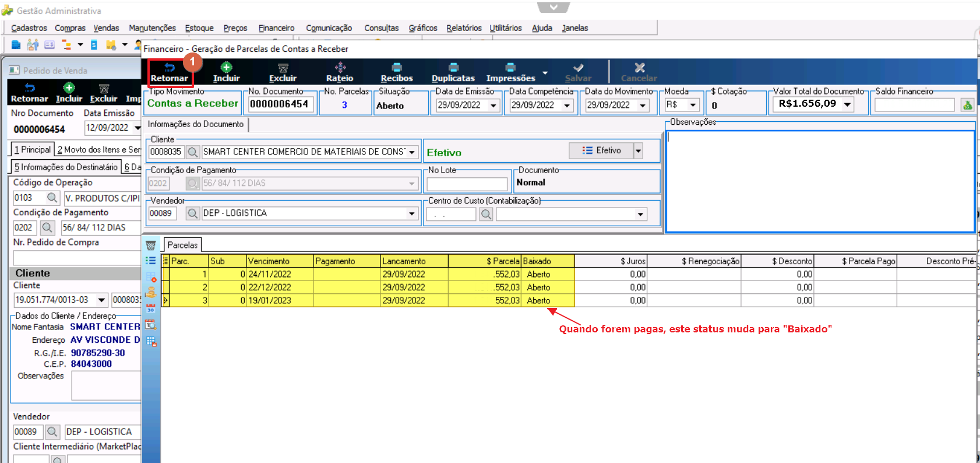The height and width of the screenshot is (463, 980).
Task: Open the Recibos printer icon
Action: point(397,68)
